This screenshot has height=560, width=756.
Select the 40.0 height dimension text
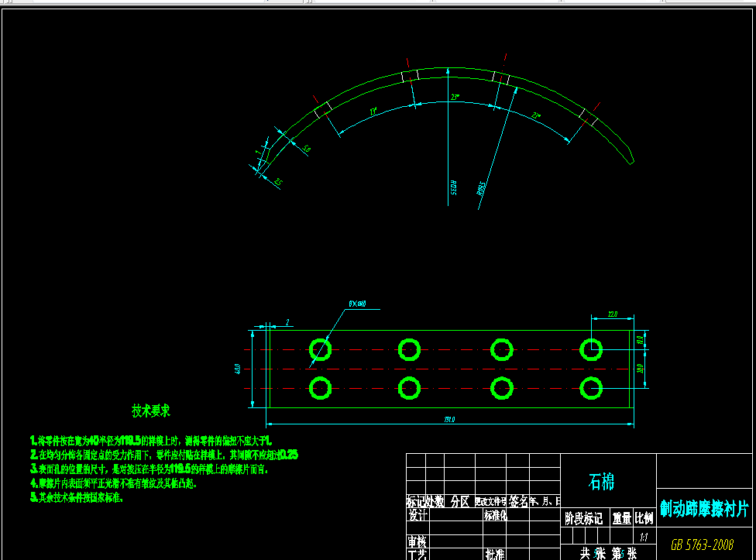click(237, 369)
